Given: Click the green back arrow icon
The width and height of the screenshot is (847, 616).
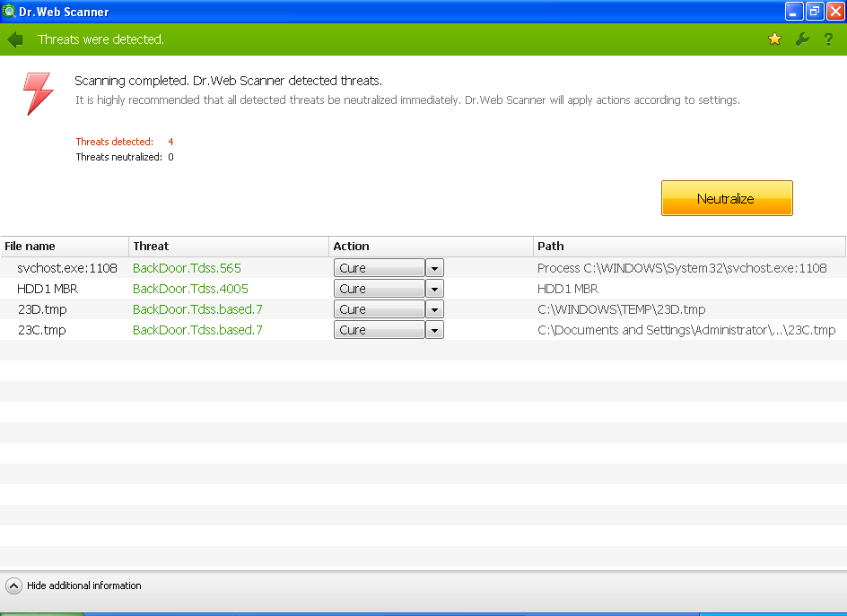Looking at the screenshot, I should pyautogui.click(x=14, y=39).
